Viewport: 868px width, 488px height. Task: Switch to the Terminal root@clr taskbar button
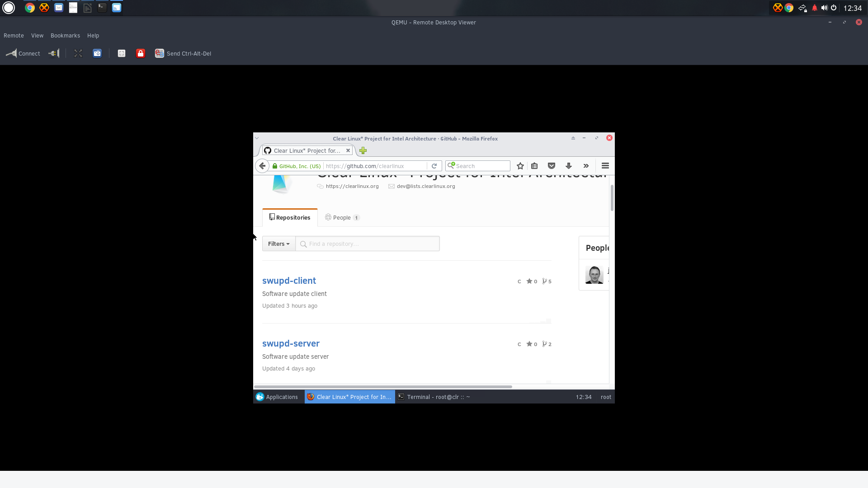(434, 397)
